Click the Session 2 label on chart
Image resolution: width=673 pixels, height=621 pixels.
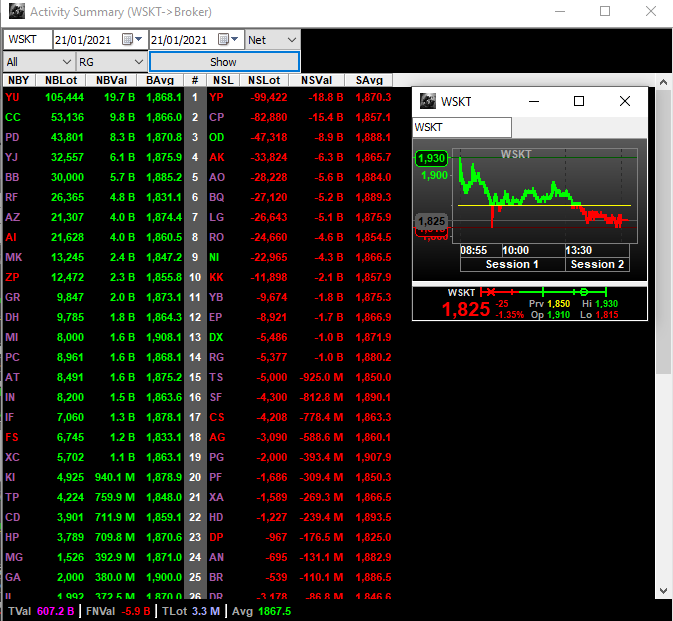(x=597, y=264)
